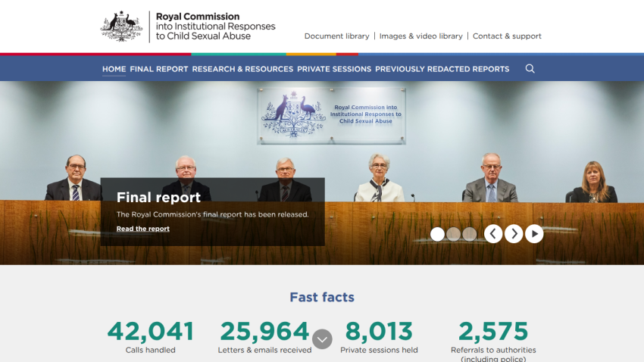
Task: Go to previous carousel slide arrow
Action: (493, 234)
